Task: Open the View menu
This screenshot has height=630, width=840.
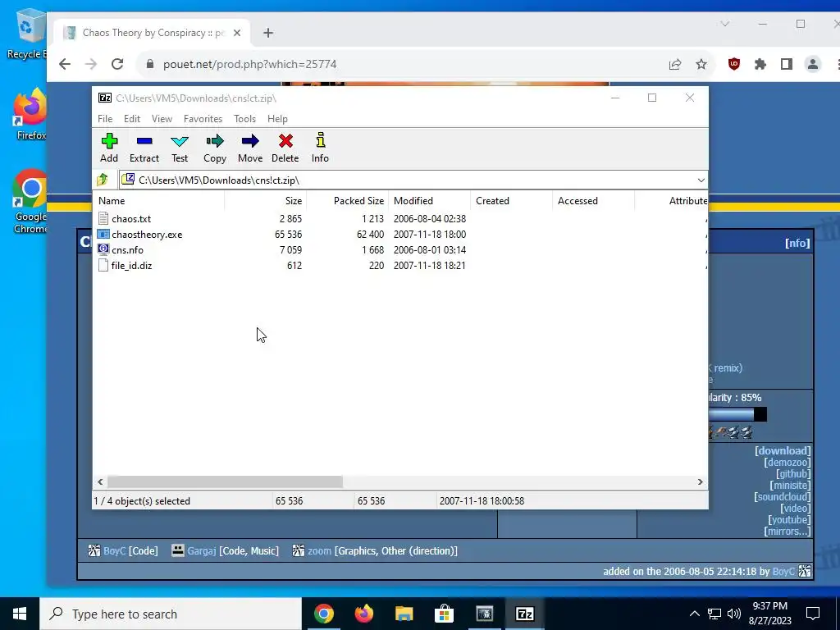Action: click(x=162, y=119)
